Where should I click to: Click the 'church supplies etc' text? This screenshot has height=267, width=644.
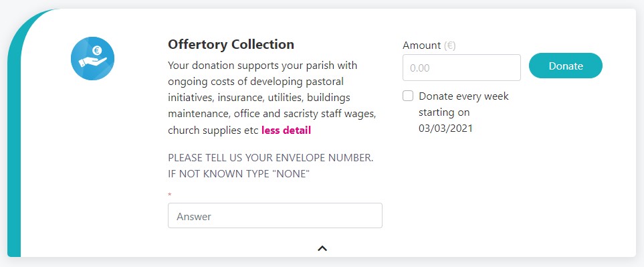click(213, 130)
